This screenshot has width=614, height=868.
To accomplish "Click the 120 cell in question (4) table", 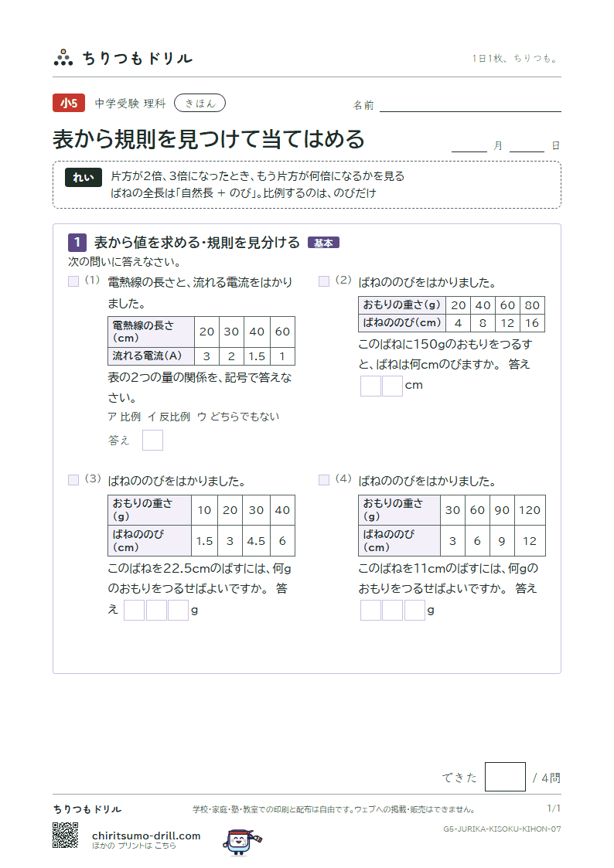I will coord(530,510).
